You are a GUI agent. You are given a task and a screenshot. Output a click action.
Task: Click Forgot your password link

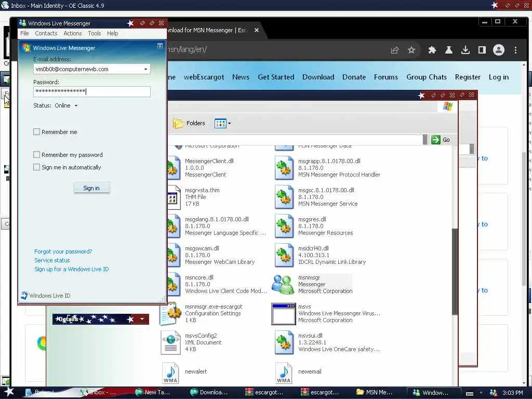click(x=63, y=251)
